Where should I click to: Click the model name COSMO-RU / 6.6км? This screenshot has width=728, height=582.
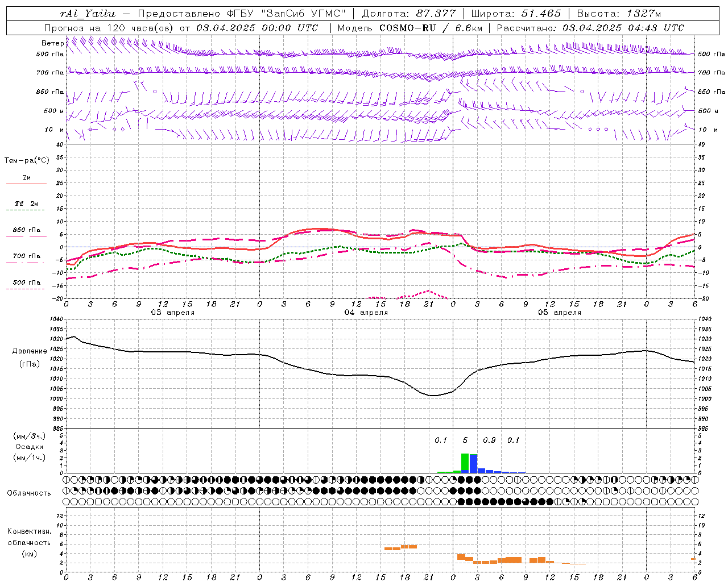[431, 28]
